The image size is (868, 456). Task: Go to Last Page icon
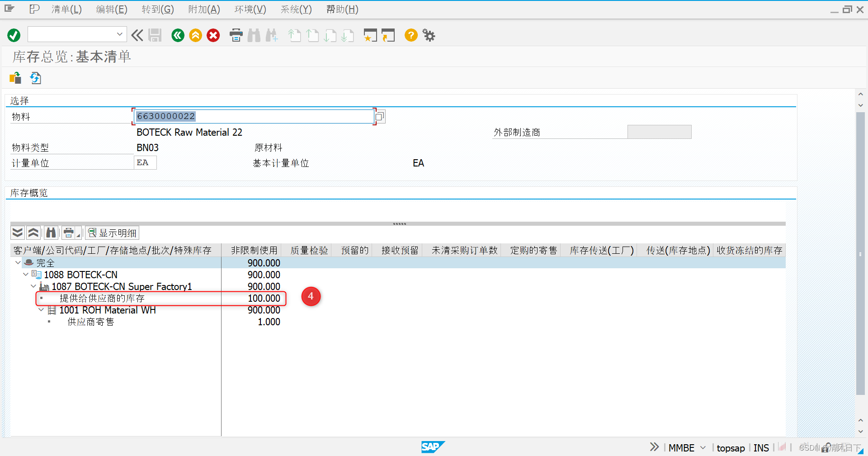348,35
